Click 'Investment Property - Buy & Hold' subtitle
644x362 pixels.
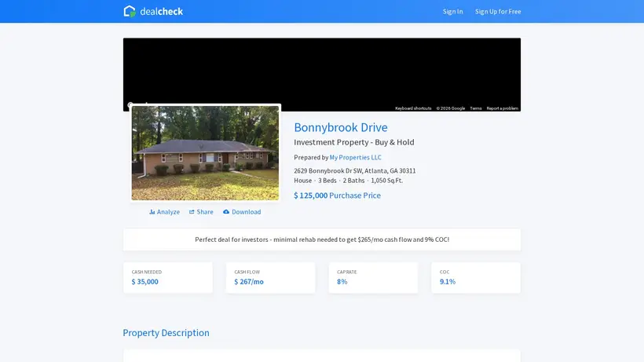(354, 142)
